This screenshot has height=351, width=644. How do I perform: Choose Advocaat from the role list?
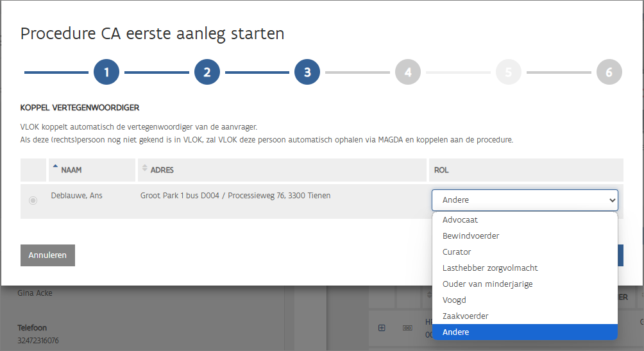tap(460, 220)
